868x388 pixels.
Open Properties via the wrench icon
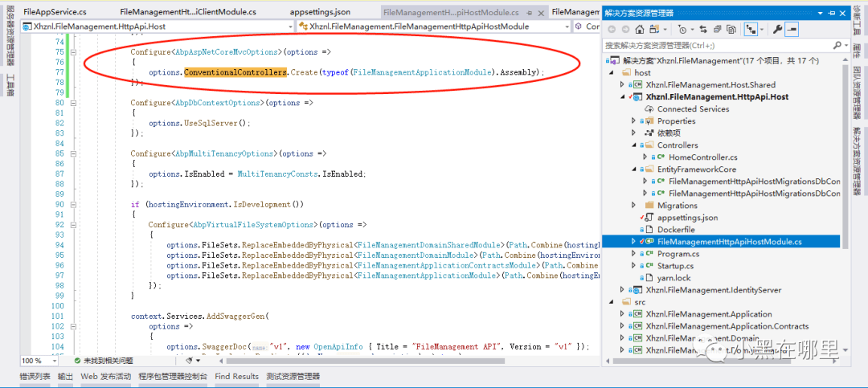coord(777,29)
